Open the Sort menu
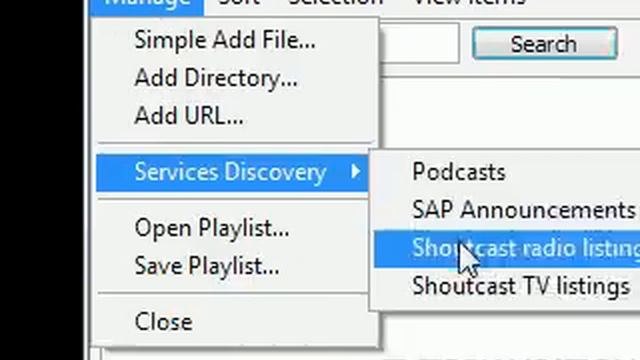The width and height of the screenshot is (640, 360). (239, 3)
